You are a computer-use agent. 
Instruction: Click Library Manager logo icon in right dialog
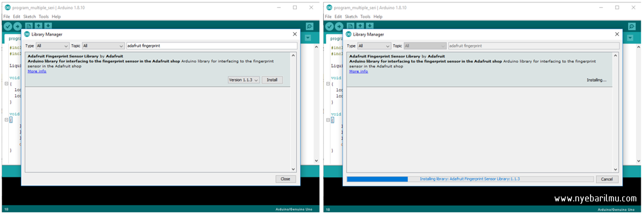[349, 34]
